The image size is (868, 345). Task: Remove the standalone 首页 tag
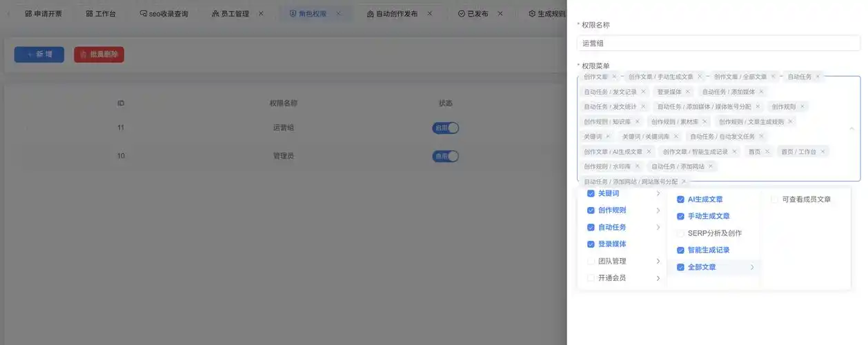767,152
